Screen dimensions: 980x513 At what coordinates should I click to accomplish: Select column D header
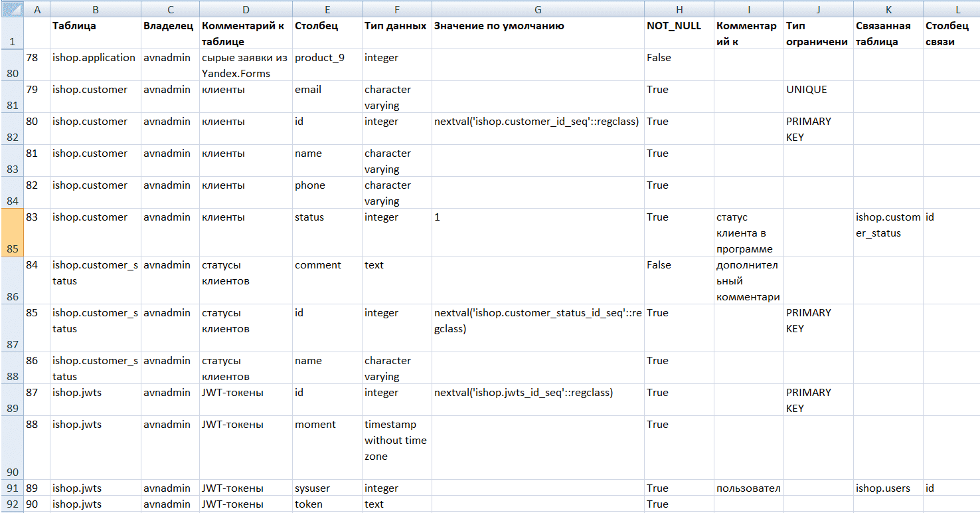(246, 9)
